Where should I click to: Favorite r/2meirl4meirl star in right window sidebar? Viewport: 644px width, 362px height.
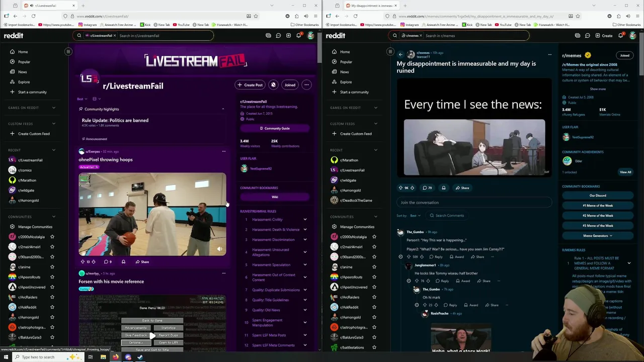click(374, 247)
